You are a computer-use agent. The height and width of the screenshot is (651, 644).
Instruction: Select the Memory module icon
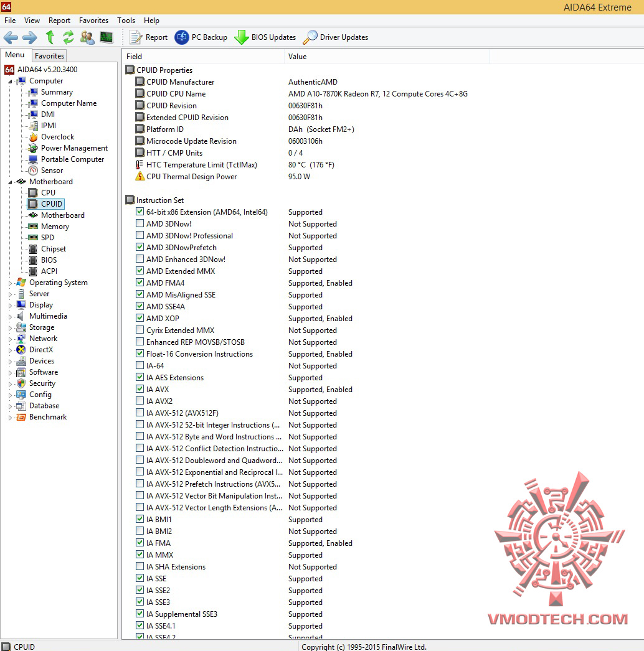point(33,227)
